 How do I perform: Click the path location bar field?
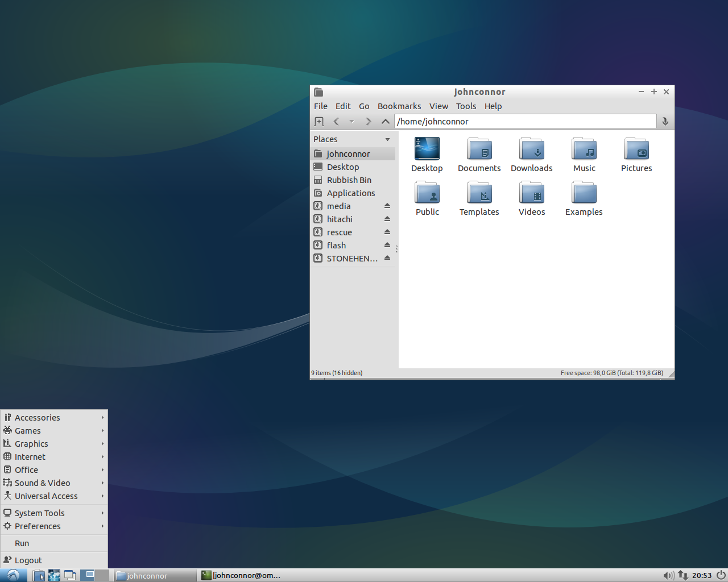pyautogui.click(x=524, y=122)
